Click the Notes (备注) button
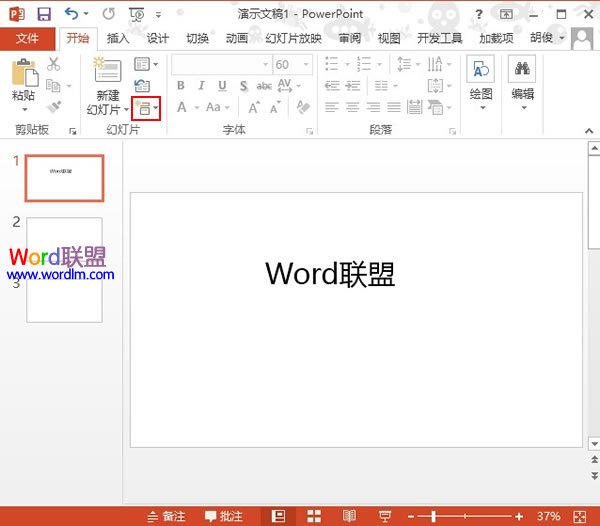The height and width of the screenshot is (526, 600). point(167,516)
